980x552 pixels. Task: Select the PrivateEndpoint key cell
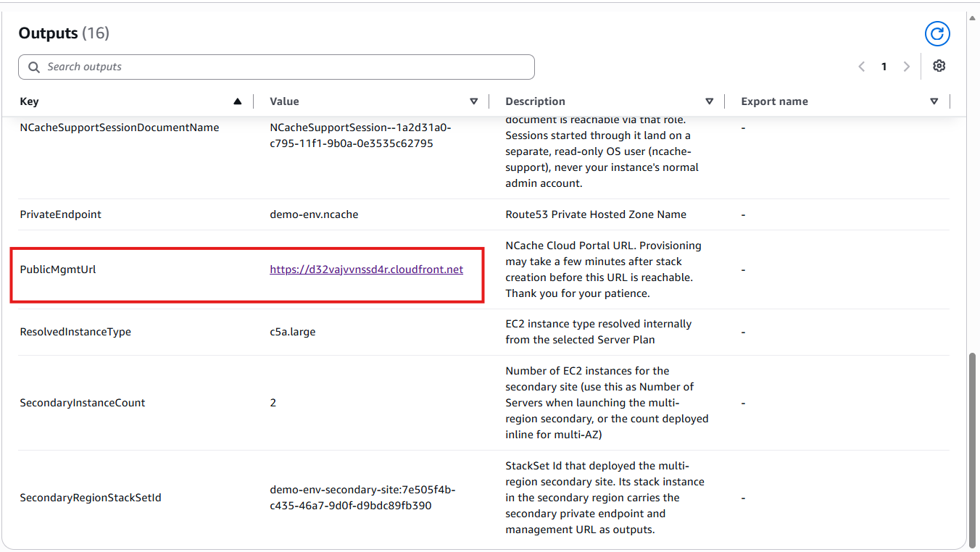click(x=60, y=214)
